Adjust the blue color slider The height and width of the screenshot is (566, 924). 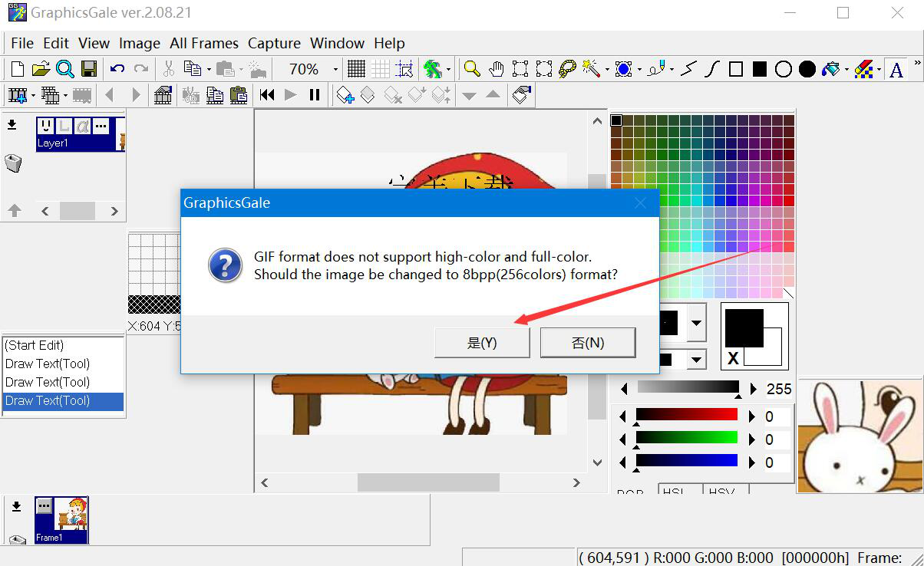[686, 462]
